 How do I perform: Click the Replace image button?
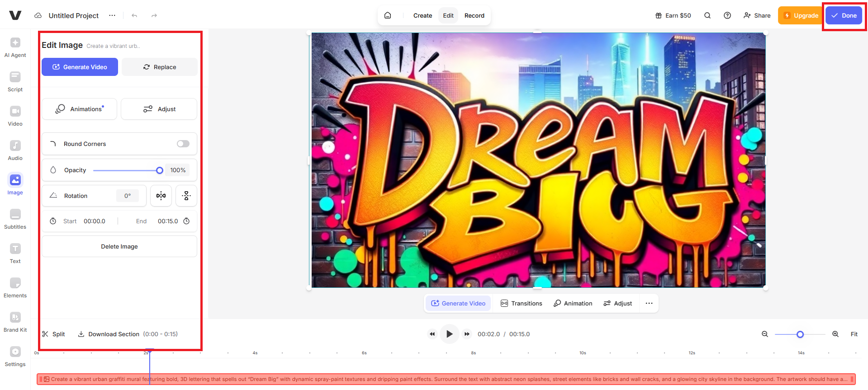pyautogui.click(x=160, y=67)
